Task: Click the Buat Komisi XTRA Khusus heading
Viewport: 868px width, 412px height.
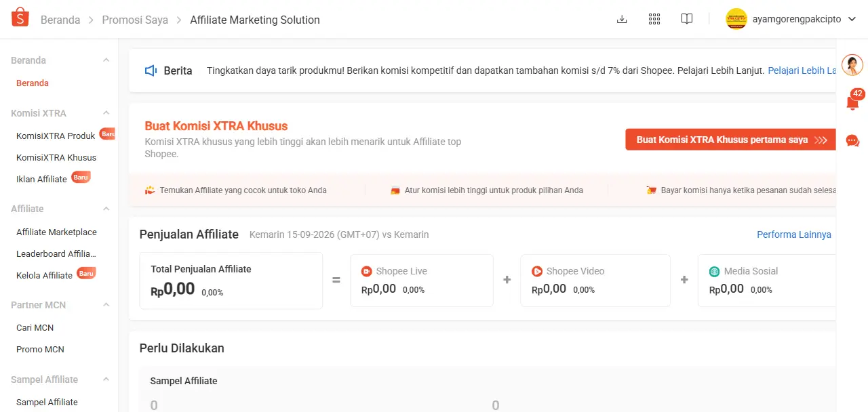Action: pos(216,126)
